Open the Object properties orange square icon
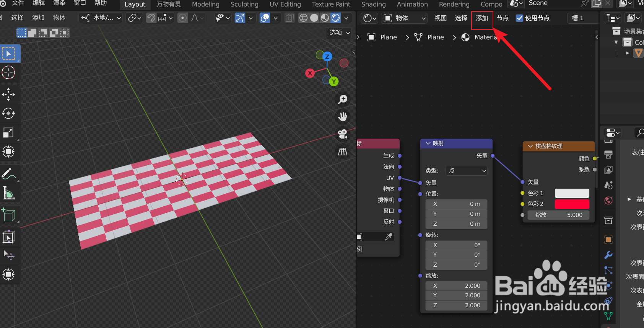 pyautogui.click(x=608, y=240)
